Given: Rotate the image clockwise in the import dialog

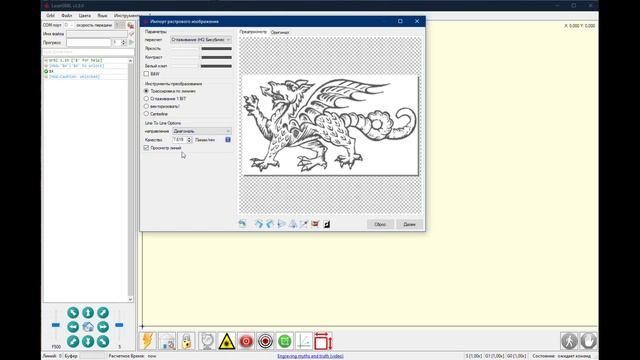Looking at the screenshot, I should pos(259,224).
